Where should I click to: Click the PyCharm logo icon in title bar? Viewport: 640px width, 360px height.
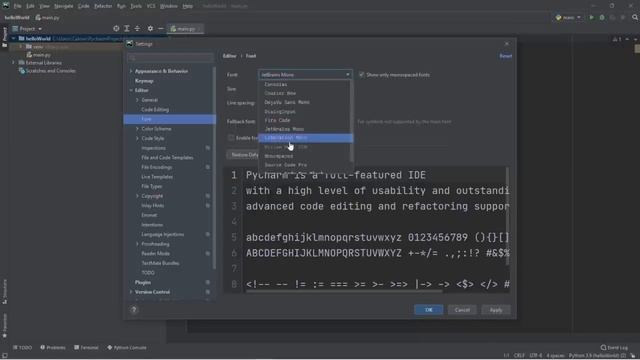click(6, 6)
